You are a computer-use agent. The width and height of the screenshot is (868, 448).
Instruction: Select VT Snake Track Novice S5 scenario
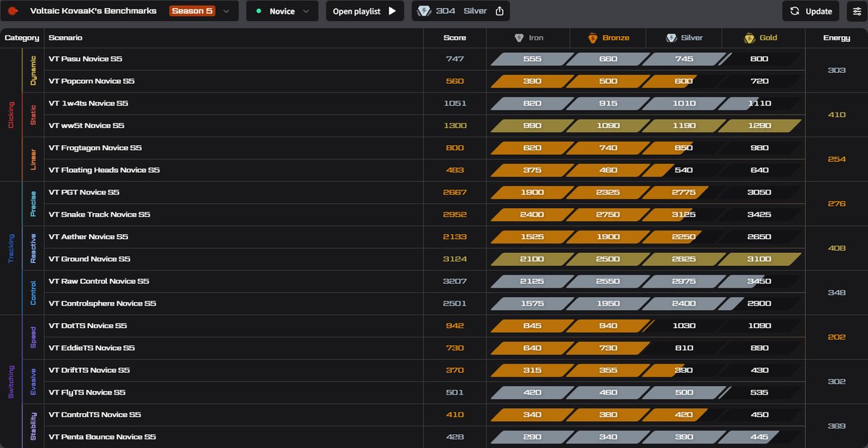99,215
